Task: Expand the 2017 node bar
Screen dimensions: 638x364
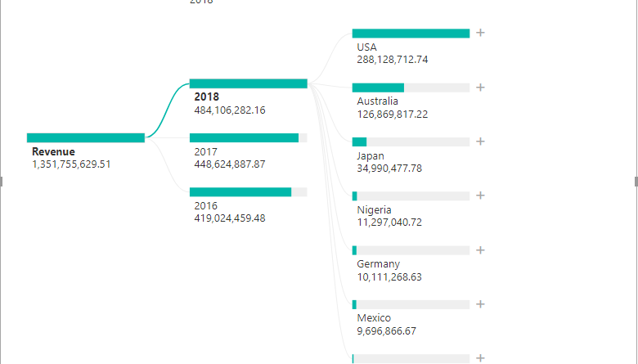Action: pyautogui.click(x=248, y=138)
